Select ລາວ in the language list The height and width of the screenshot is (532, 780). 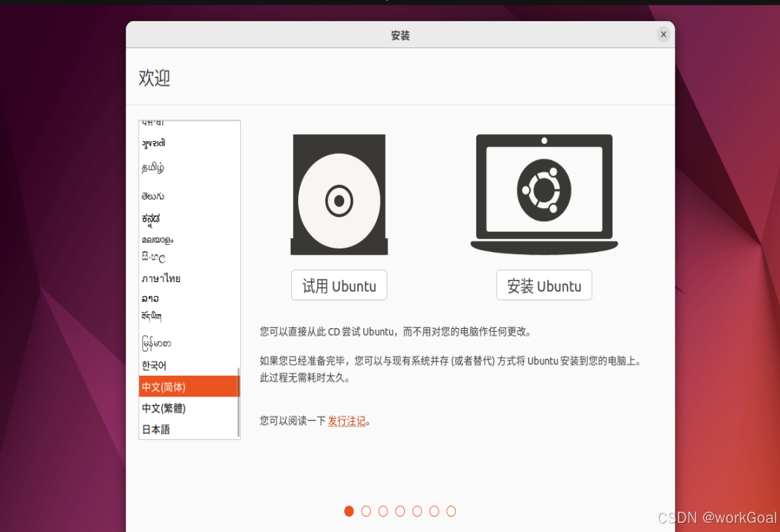[189, 298]
